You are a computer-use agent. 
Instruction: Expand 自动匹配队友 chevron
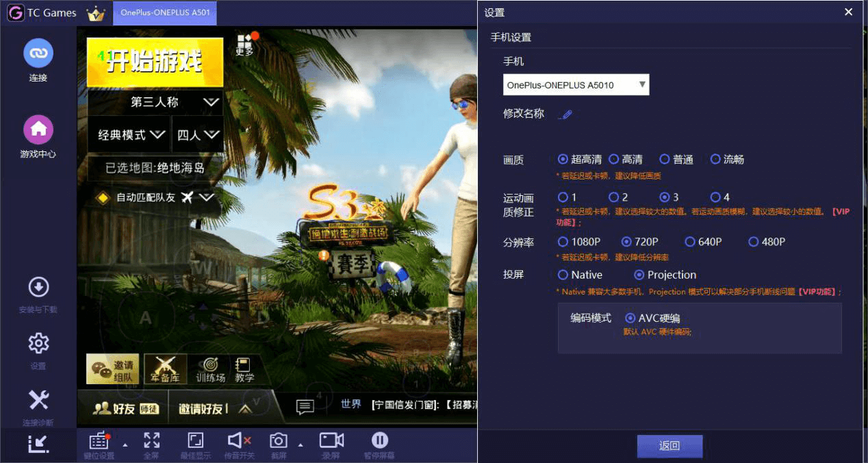point(207,197)
